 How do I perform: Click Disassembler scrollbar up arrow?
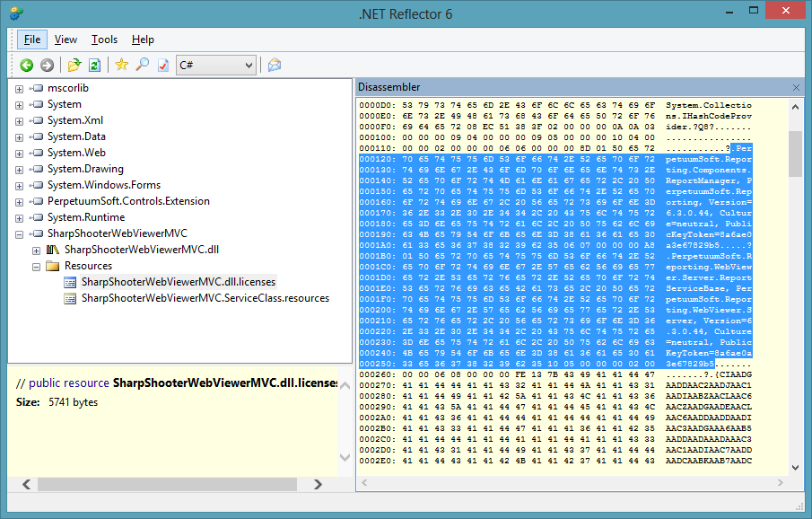796,107
